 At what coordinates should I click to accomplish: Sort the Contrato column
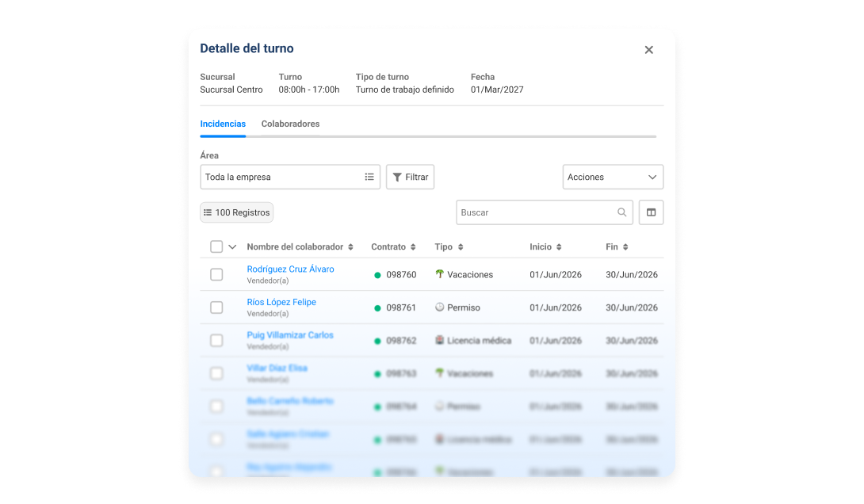[x=413, y=247]
